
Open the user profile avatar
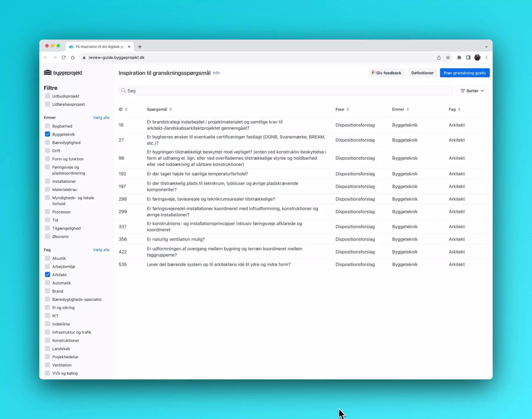(x=477, y=57)
